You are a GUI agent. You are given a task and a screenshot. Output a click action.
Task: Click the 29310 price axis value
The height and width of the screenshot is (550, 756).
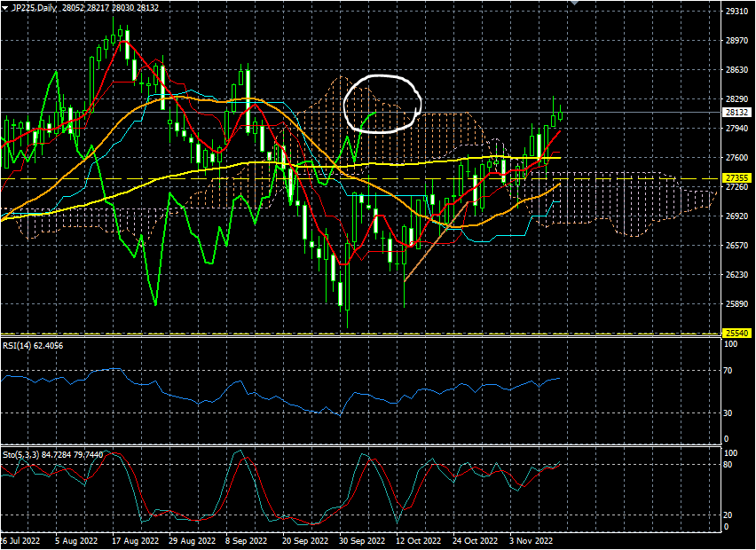[736, 11]
